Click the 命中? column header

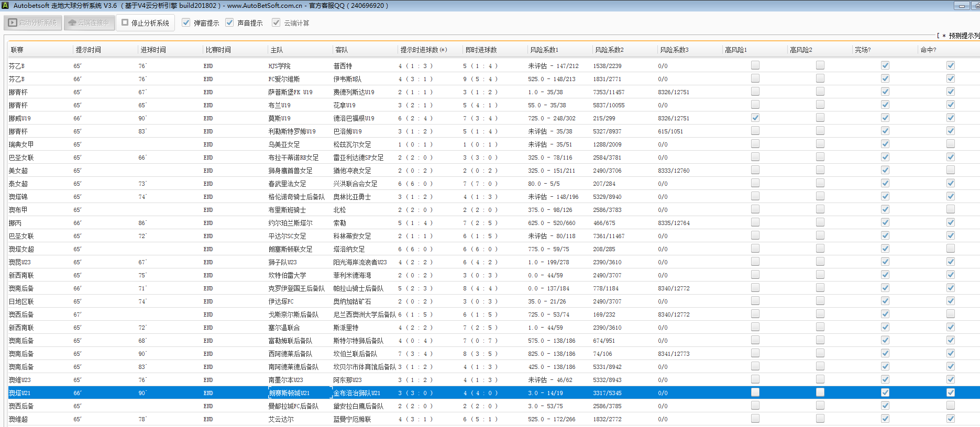pos(928,50)
